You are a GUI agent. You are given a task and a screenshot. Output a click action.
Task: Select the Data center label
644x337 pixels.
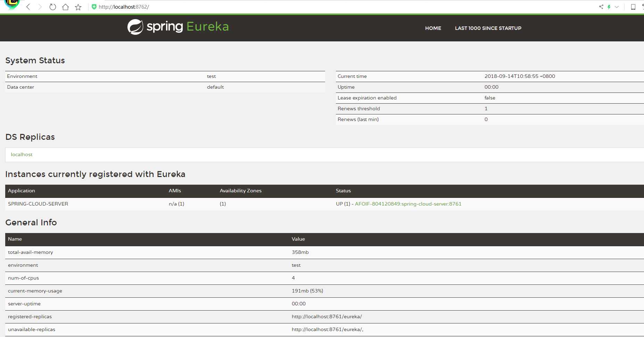click(x=20, y=87)
